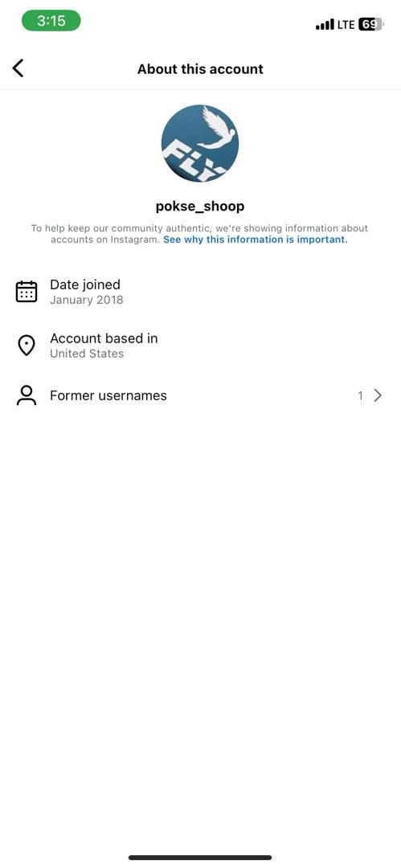Click the person icon beside Former usernames
401x868 pixels.
(x=27, y=395)
